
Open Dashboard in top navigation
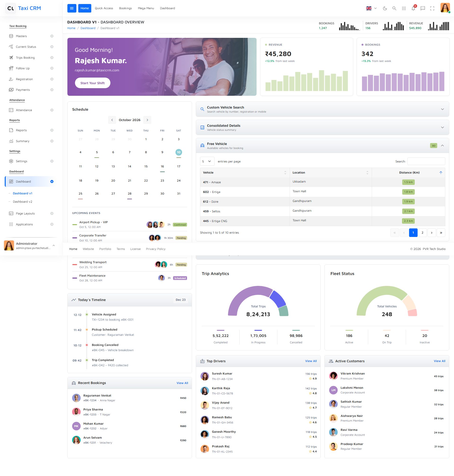tap(167, 8)
